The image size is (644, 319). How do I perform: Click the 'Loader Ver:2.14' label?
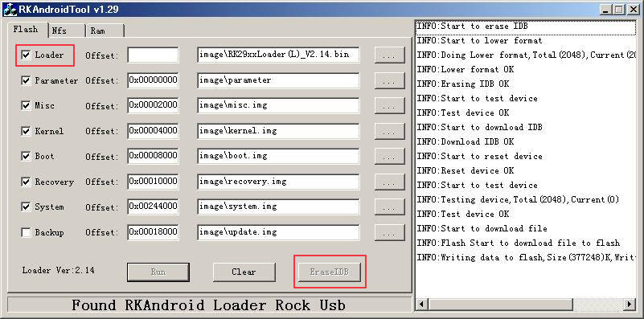59,271
